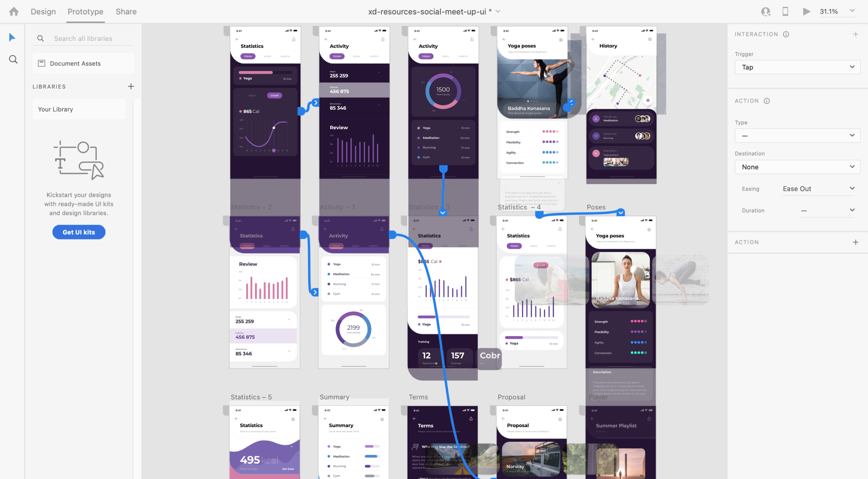Expand the Destination dropdown set to None
The height and width of the screenshot is (479, 868).
tap(796, 166)
